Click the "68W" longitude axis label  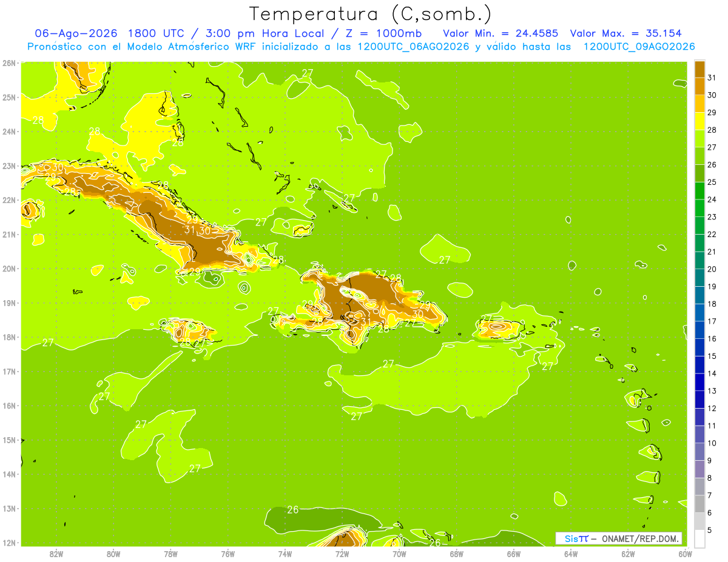click(x=457, y=554)
